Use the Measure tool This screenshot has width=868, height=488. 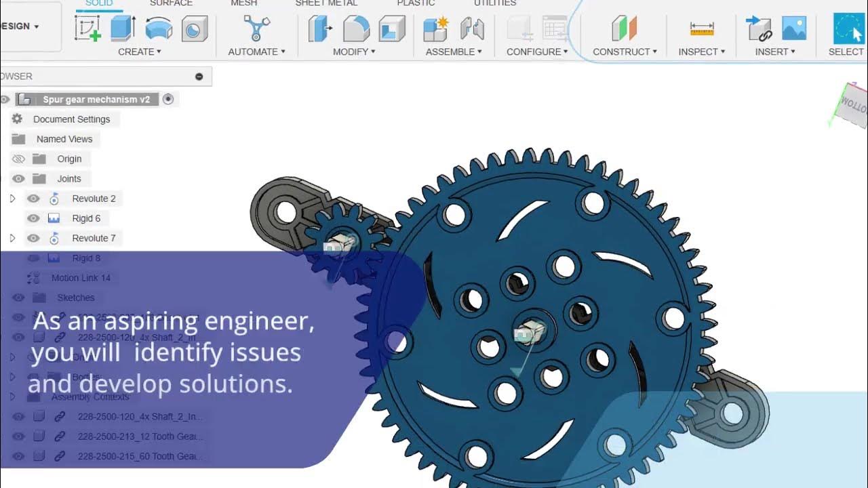tap(702, 29)
